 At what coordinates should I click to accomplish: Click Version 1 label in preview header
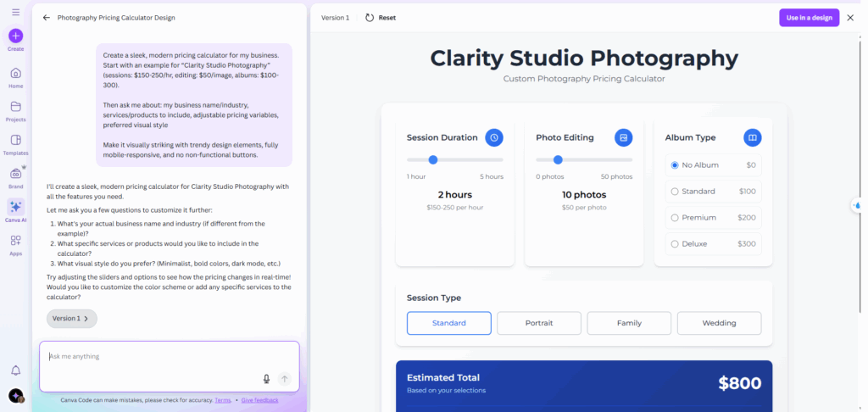click(x=335, y=18)
